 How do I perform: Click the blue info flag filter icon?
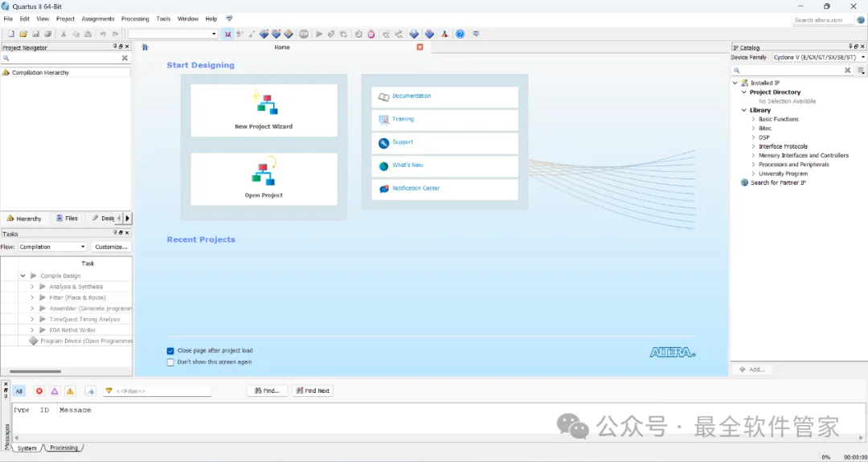91,391
